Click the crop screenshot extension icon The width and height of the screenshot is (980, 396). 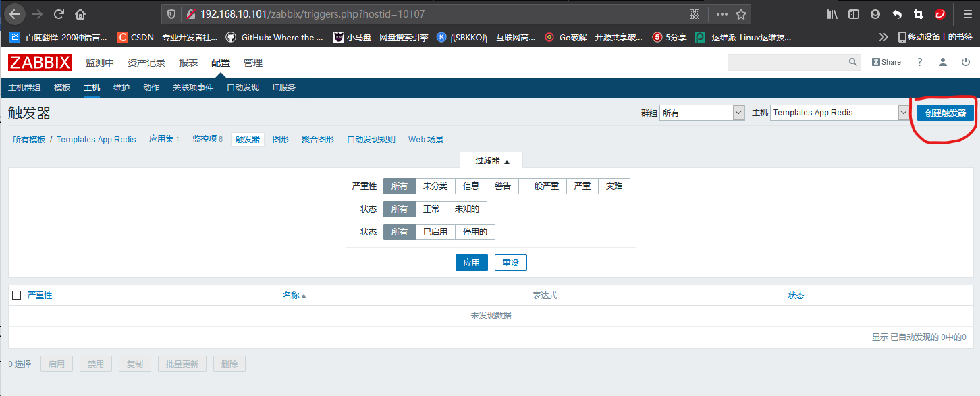point(918,13)
